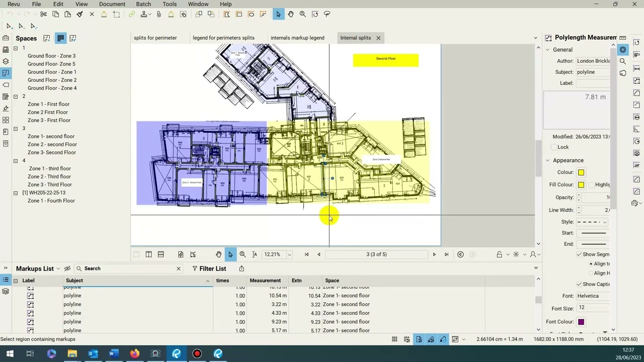Switch to splits for perimeter tab

click(x=155, y=38)
